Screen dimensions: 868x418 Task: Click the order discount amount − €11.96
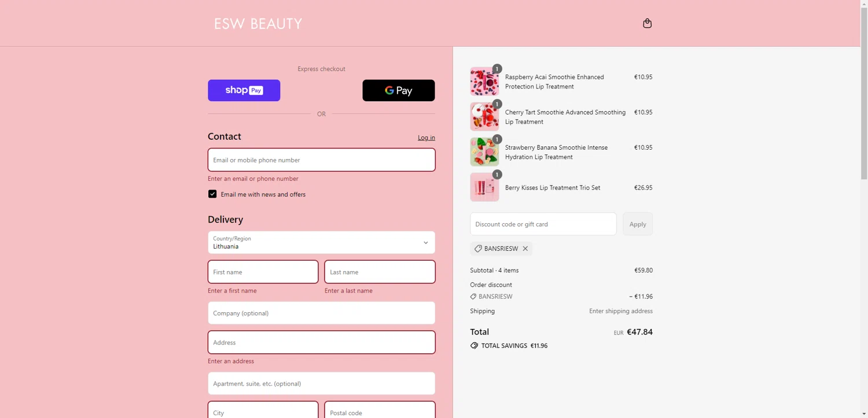tap(641, 297)
